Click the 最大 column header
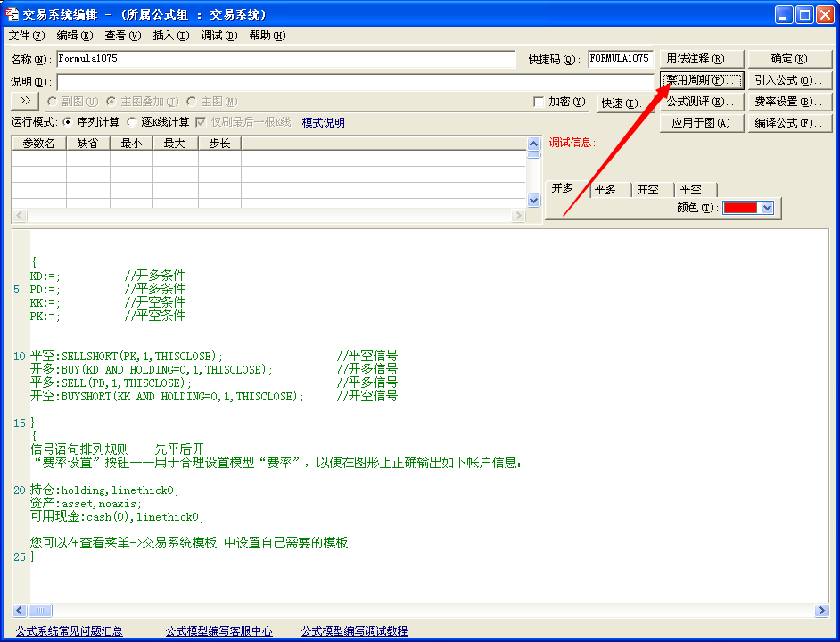840x642 pixels. pyautogui.click(x=175, y=144)
